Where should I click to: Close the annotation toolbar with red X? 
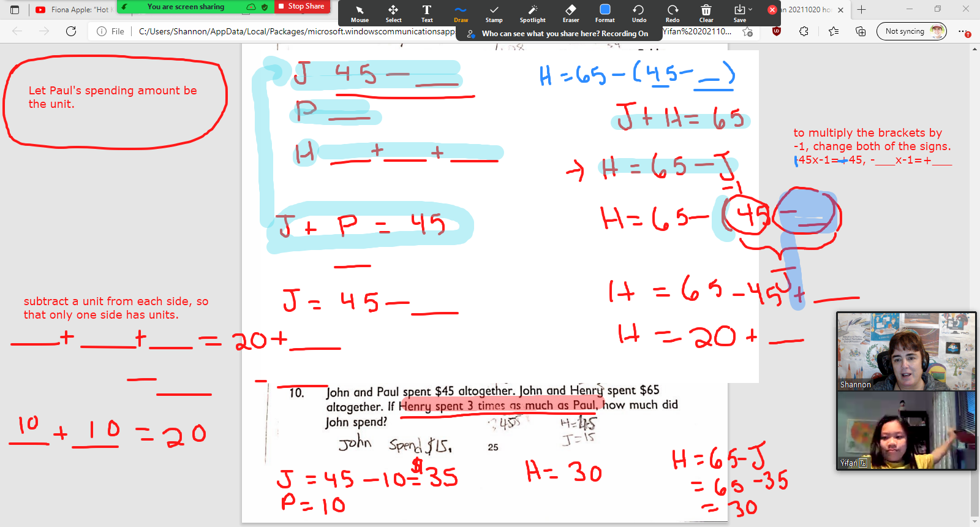click(772, 10)
